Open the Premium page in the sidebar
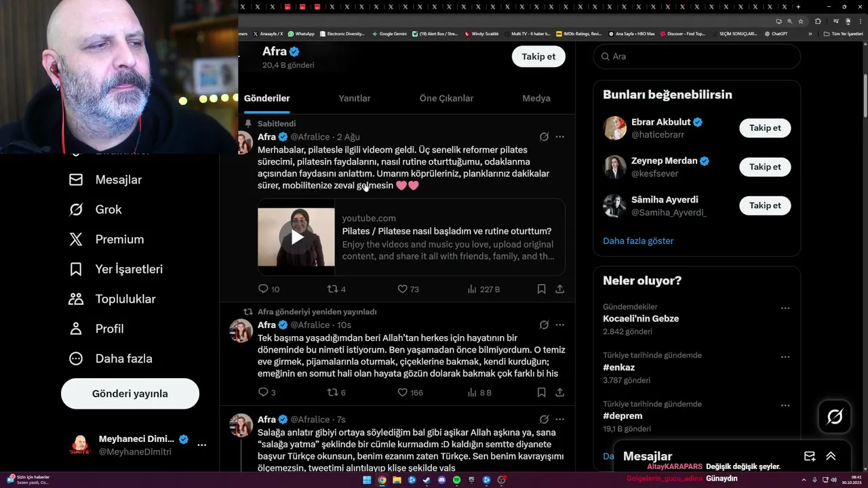This screenshot has width=868, height=488. pyautogui.click(x=106, y=239)
